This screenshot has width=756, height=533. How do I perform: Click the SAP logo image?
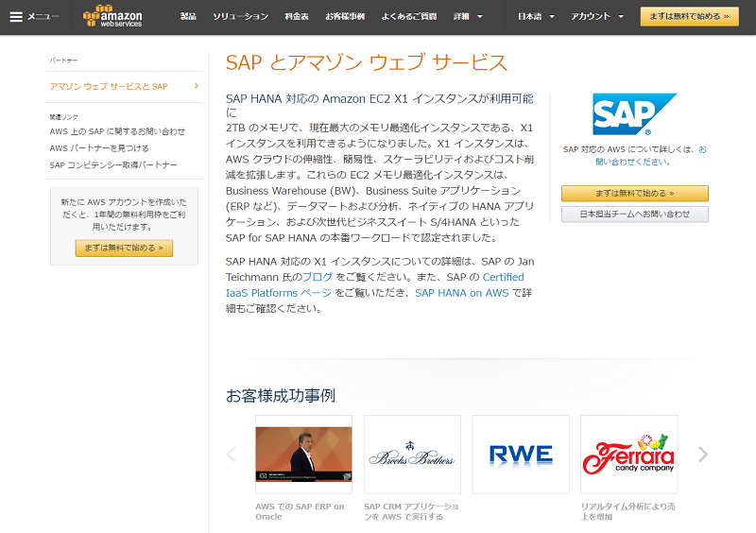(x=634, y=114)
